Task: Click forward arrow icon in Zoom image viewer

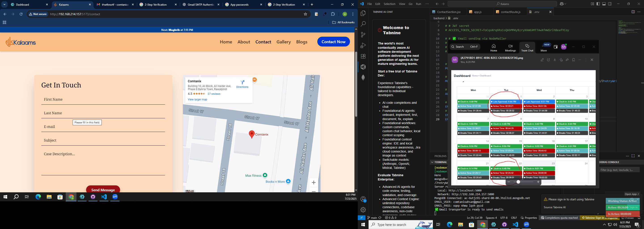Action: point(567,60)
